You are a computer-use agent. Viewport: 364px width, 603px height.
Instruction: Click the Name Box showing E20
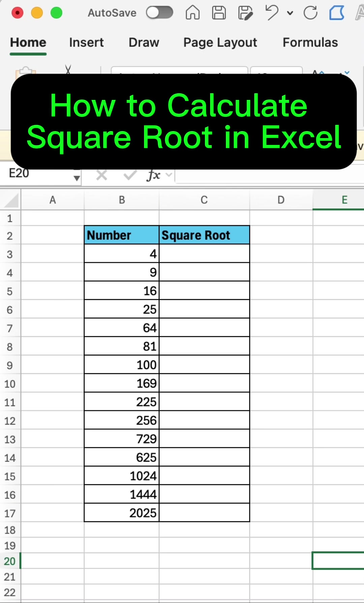point(36,175)
